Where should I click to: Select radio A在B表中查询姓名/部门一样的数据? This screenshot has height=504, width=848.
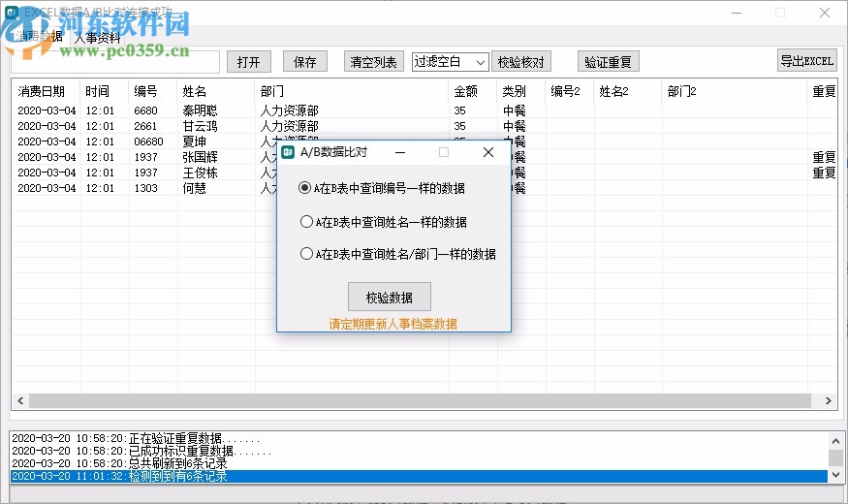(397, 254)
